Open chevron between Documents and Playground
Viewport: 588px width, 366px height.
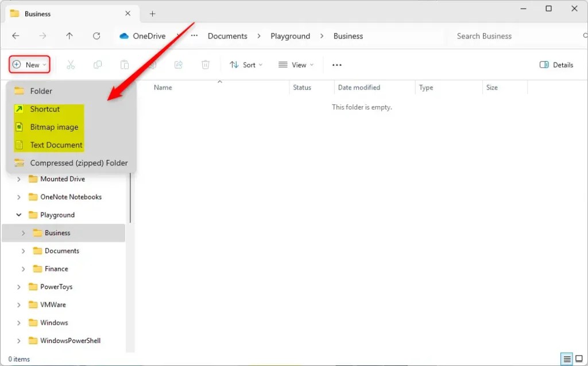259,36
